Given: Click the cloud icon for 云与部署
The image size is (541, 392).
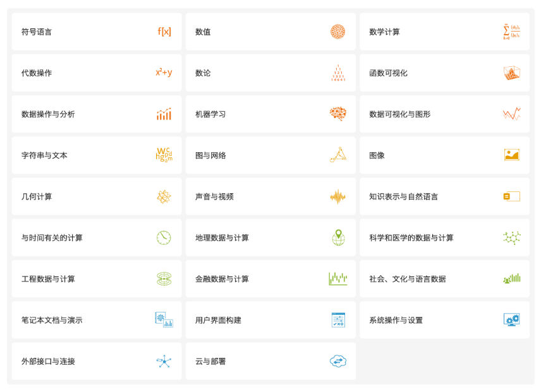Looking at the screenshot, I should [337, 361].
